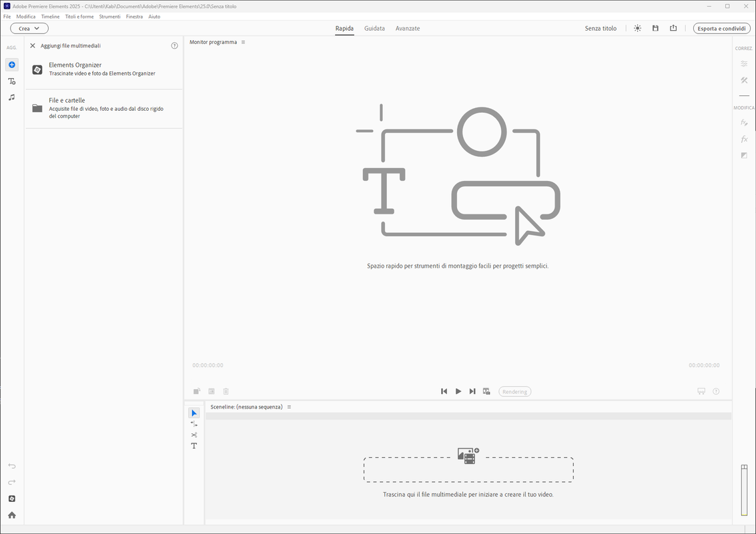The width and height of the screenshot is (756, 534).
Task: Click the monitor display settings icon at right
Action: (701, 391)
